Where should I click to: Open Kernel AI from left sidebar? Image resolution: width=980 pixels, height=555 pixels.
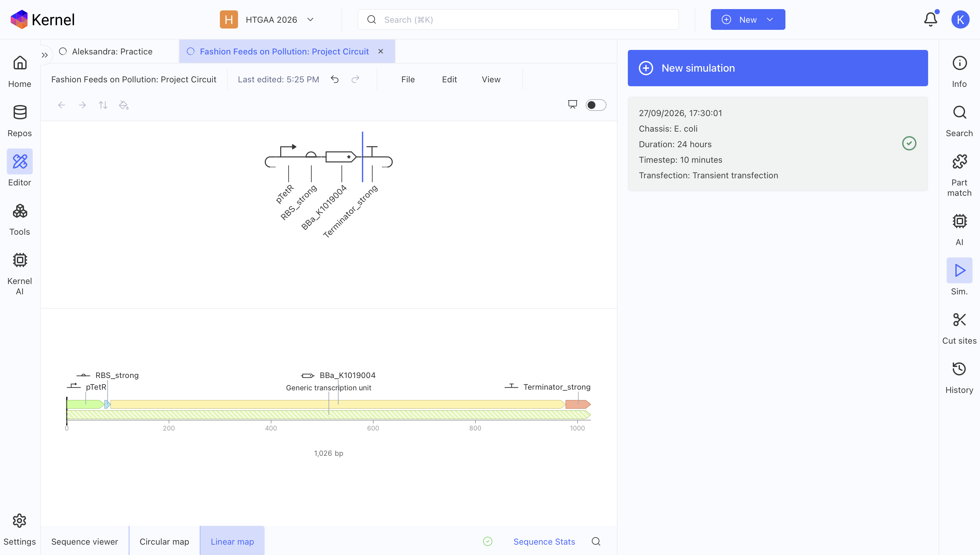point(20,274)
